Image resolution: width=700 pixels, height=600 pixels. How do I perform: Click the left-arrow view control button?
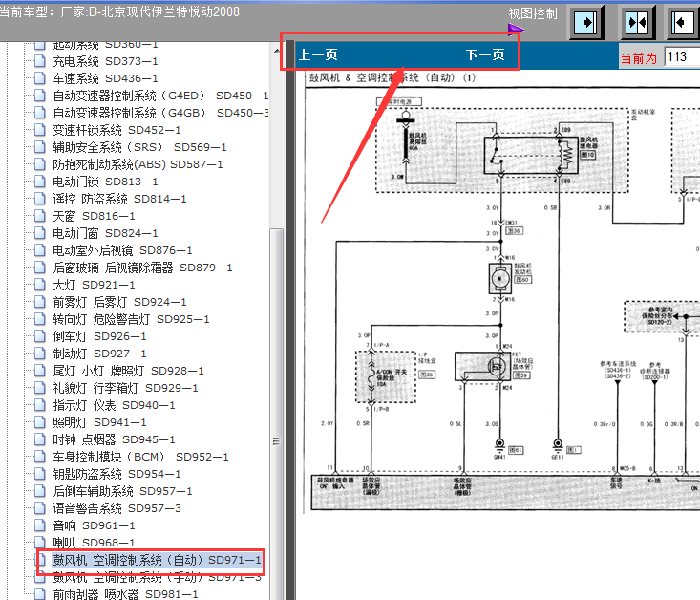pos(684,22)
